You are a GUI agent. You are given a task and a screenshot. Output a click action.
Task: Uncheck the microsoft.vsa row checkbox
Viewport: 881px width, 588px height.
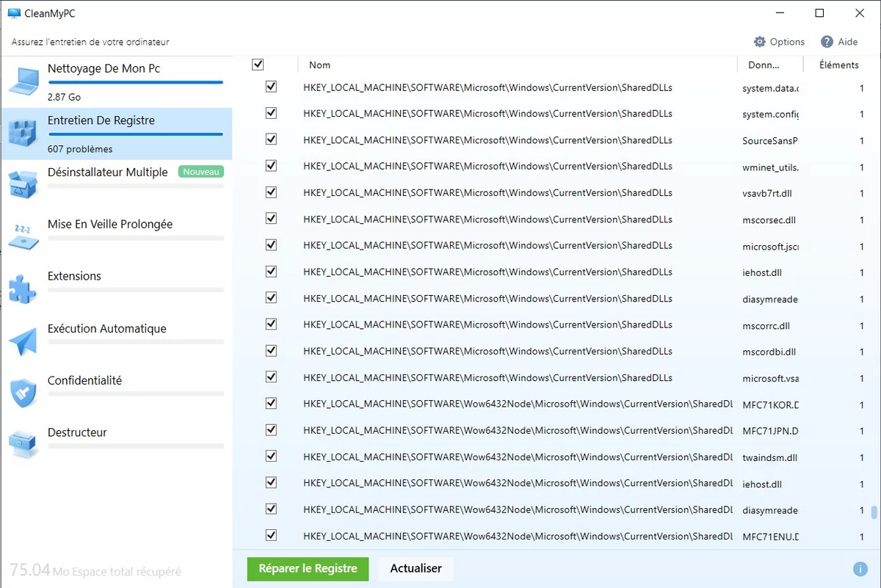pos(271,377)
